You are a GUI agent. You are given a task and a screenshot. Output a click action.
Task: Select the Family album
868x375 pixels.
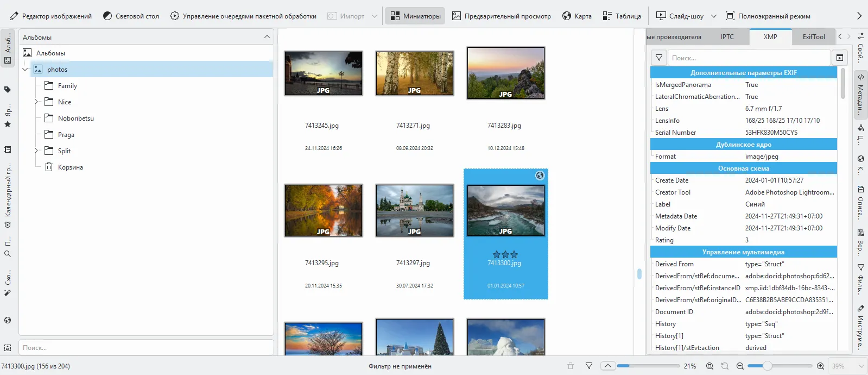(67, 86)
